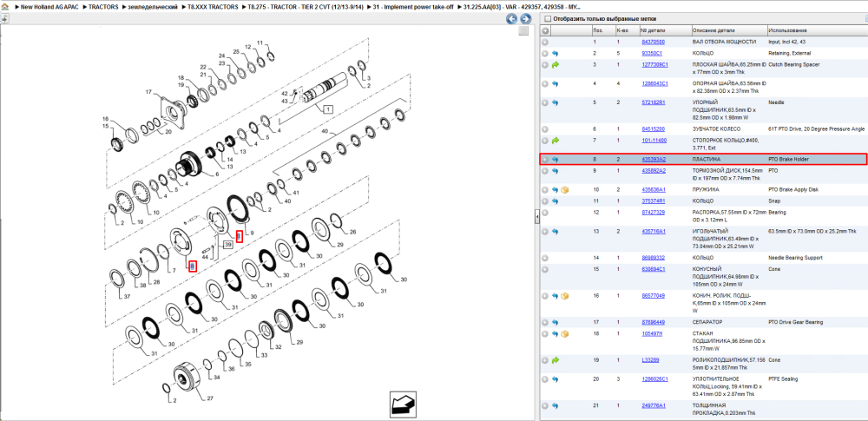Toggle the round selector for row 8 ПЛАСТИНА

coord(545,160)
